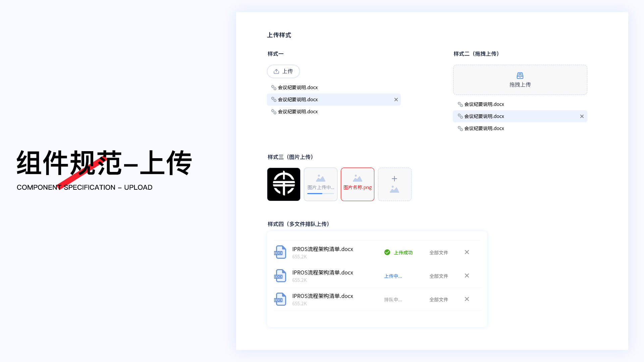Remove the 上传成功 file from queue

(467, 252)
